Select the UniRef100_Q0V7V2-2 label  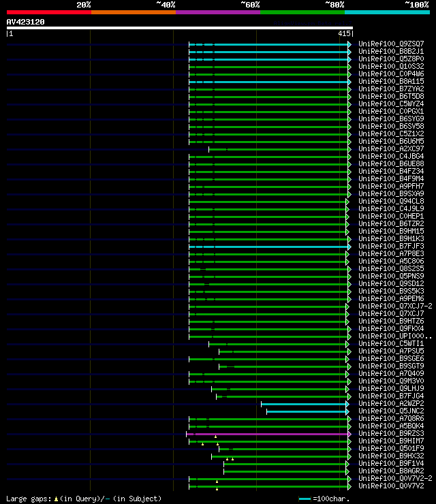click(395, 478)
